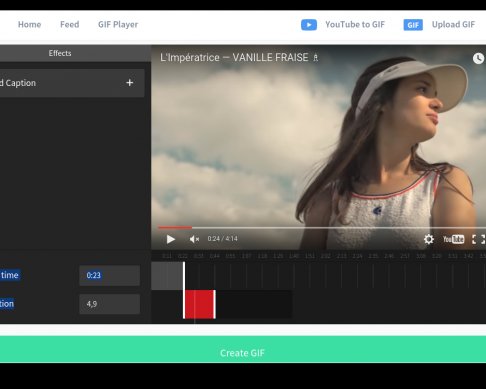The image size is (486, 389).
Task: Click the white timeline start marker
Action: (x=184, y=290)
